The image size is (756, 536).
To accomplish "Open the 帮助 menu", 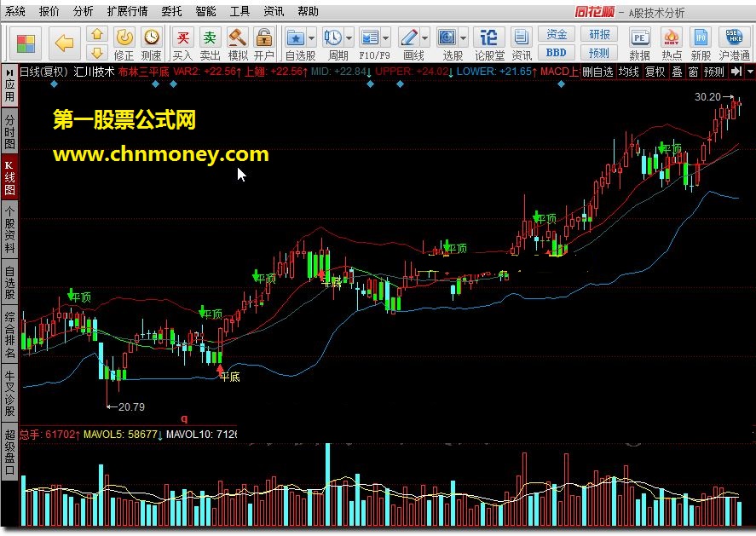I will [308, 10].
